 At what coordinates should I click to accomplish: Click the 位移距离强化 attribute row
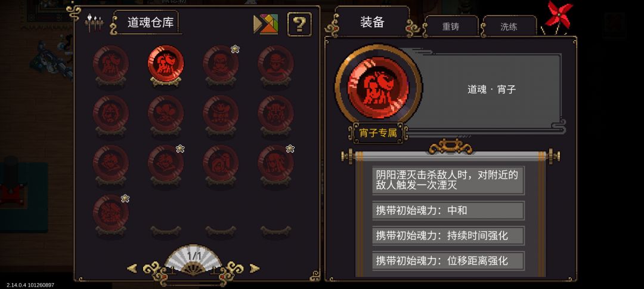tap(448, 260)
